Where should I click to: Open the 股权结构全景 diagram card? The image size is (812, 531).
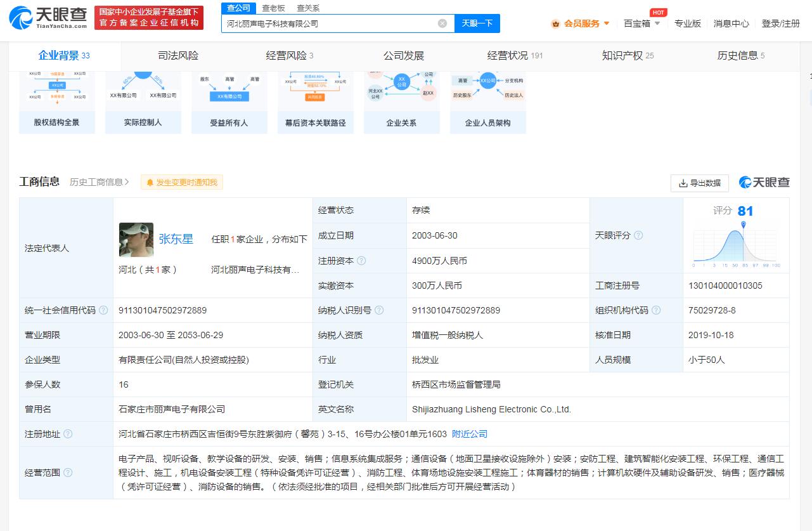point(57,102)
